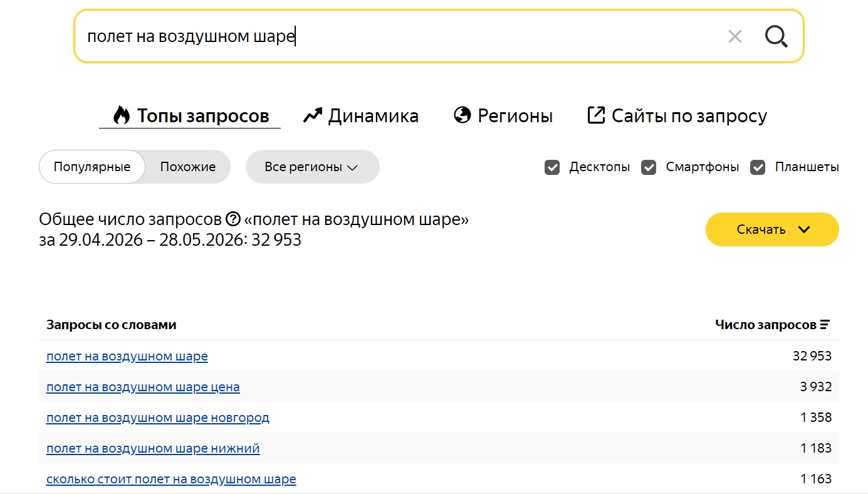Select the Похожие toggle option

click(188, 167)
